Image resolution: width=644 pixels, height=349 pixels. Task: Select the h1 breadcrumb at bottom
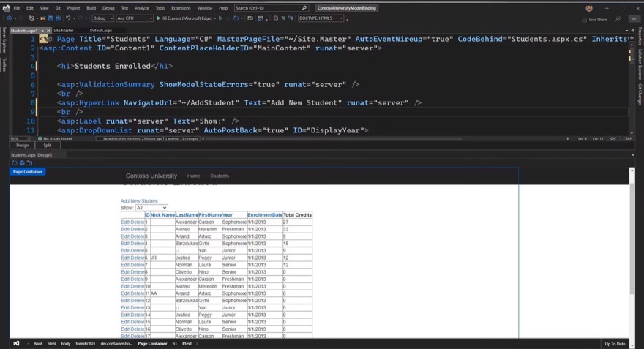175,344
